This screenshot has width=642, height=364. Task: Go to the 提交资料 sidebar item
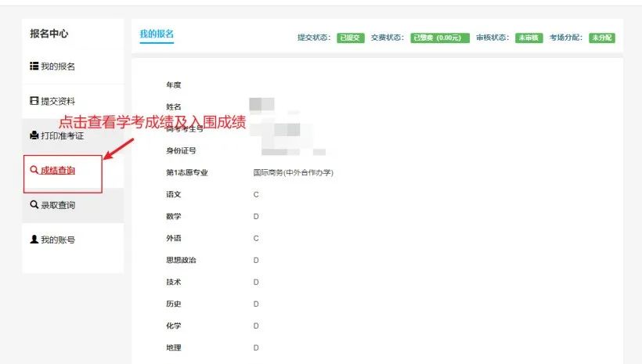point(58,101)
